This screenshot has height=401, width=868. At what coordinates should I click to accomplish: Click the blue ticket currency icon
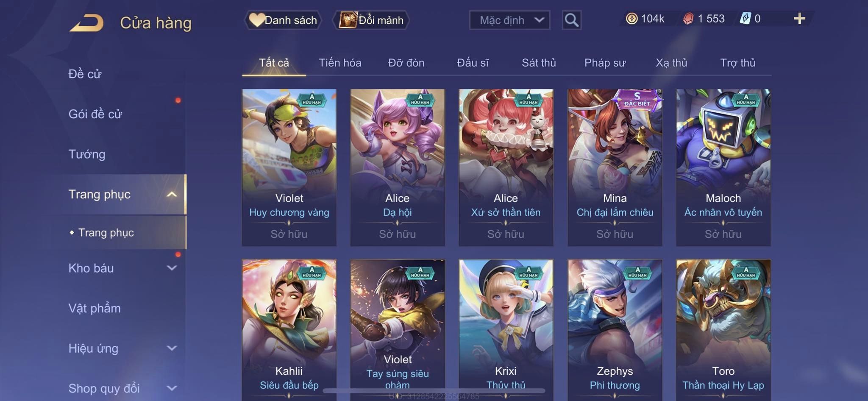click(x=745, y=19)
